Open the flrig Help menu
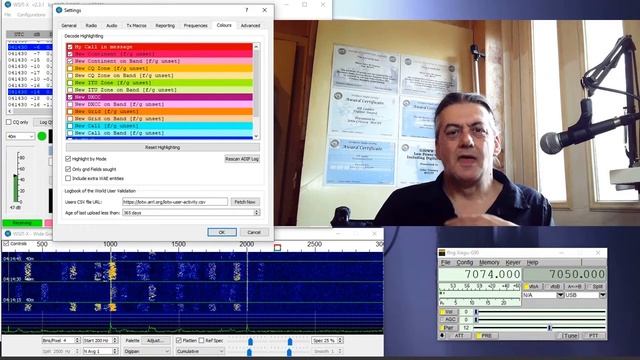The width and height of the screenshot is (640, 360). click(x=532, y=262)
